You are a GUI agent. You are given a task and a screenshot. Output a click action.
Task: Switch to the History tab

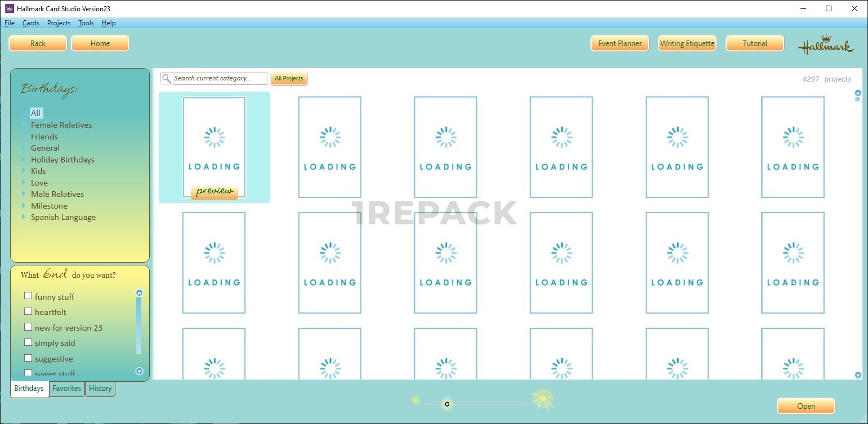pos(100,389)
